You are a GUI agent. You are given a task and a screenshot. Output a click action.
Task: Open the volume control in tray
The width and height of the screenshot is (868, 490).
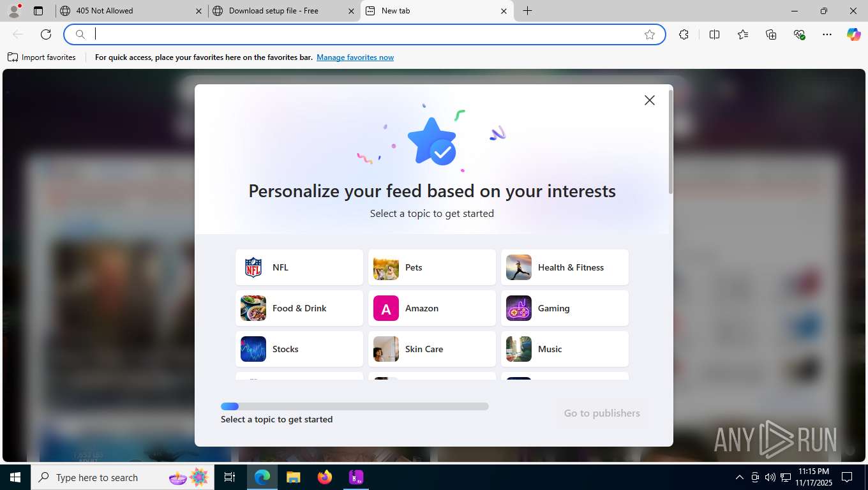(x=770, y=477)
